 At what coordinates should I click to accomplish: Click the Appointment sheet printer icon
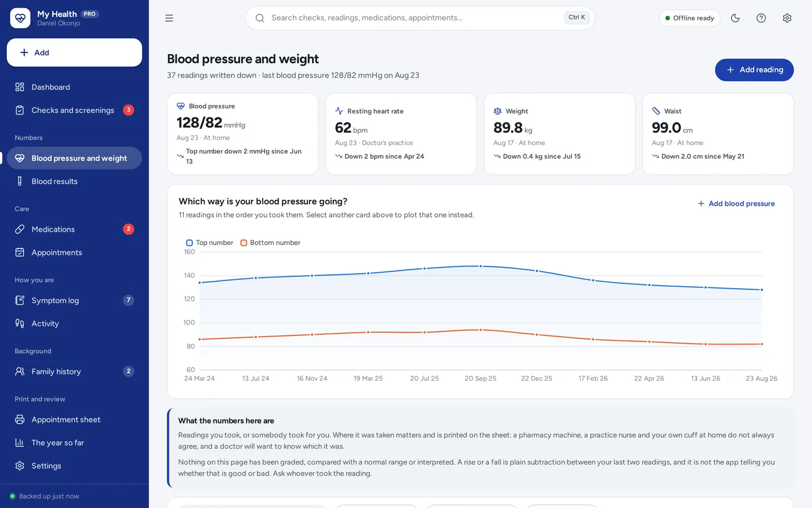[x=20, y=419]
